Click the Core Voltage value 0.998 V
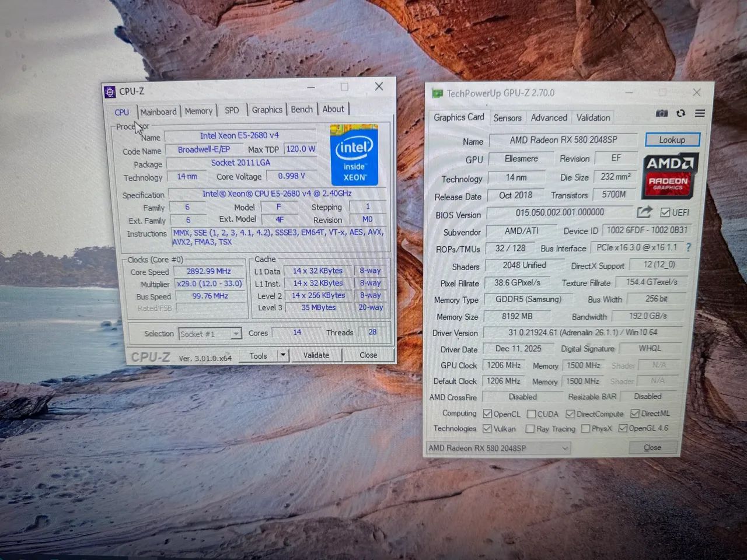This screenshot has height=560, width=747. pyautogui.click(x=291, y=176)
